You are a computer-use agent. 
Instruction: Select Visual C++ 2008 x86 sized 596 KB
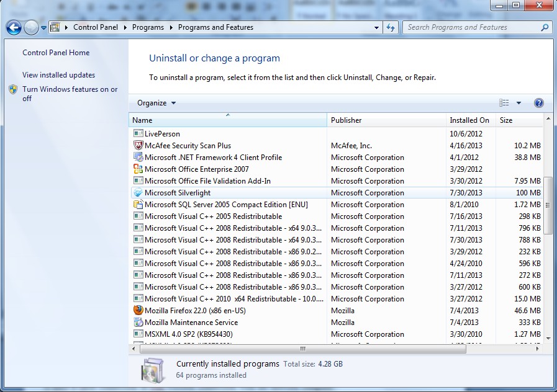[233, 263]
